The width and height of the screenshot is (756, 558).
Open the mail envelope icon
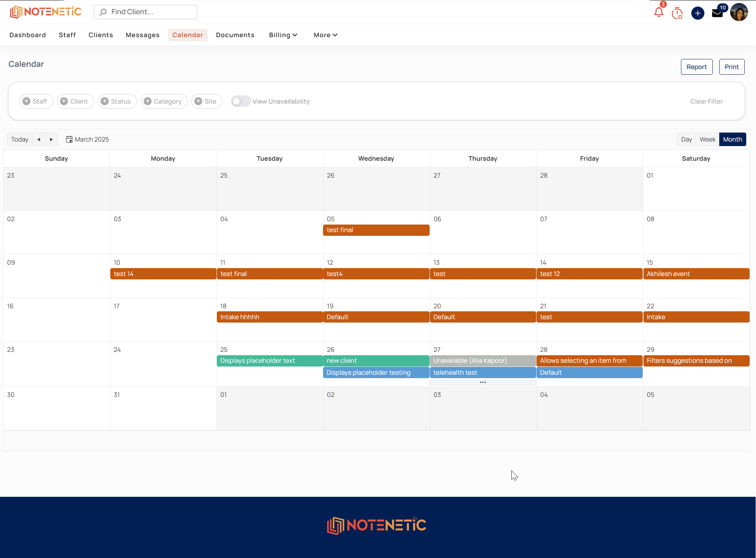click(x=717, y=13)
